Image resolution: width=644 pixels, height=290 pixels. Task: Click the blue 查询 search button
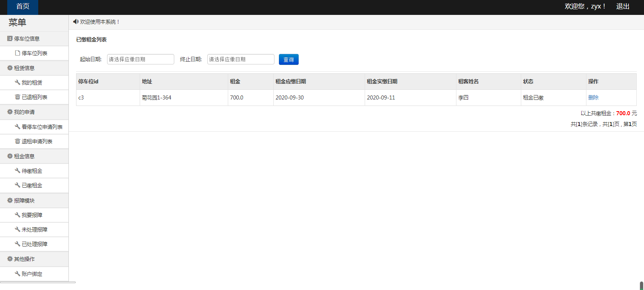pyautogui.click(x=289, y=59)
